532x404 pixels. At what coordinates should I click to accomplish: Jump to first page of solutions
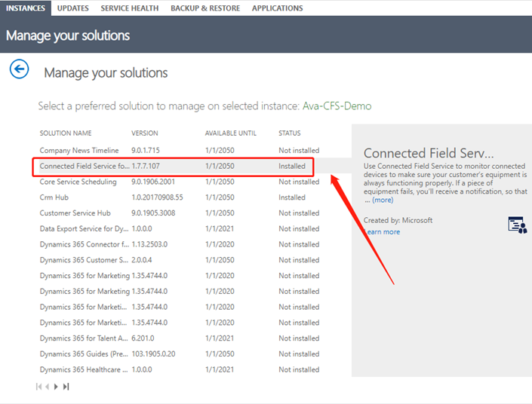(x=38, y=387)
